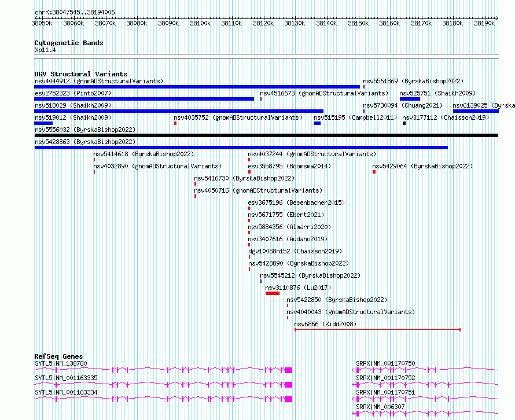Screen dimensions: 515x420
Task: Click nsv5730094 (Chuang2021) label
Action: [403, 105]
